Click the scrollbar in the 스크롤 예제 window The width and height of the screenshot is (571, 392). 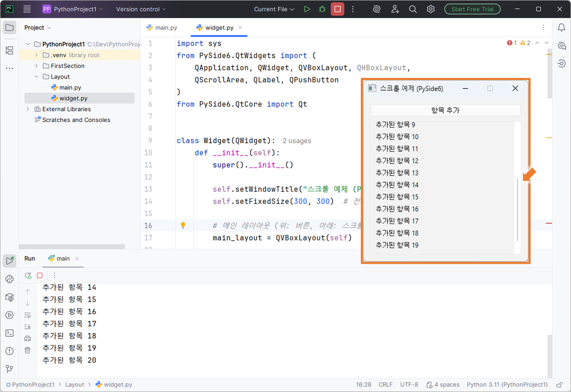click(517, 210)
